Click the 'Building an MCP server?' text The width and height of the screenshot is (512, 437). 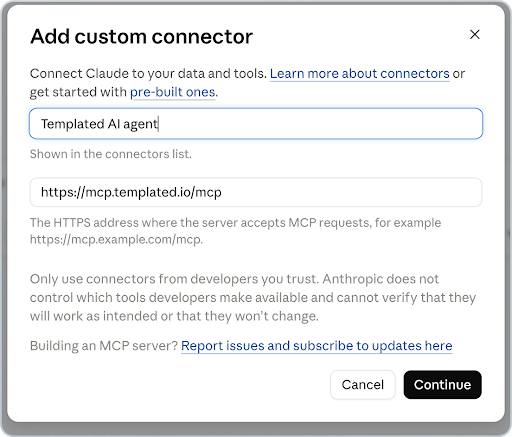(x=104, y=346)
